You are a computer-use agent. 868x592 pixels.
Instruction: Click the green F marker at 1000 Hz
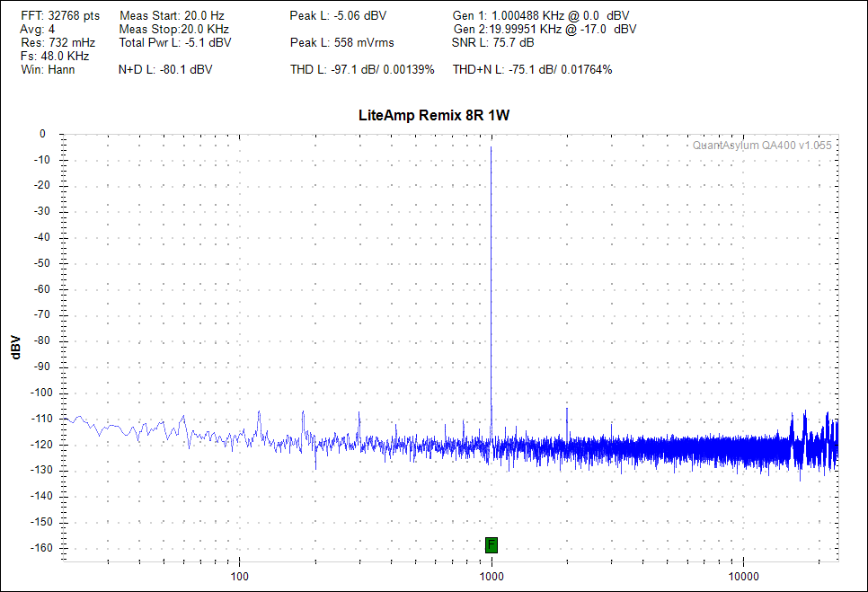(x=491, y=545)
